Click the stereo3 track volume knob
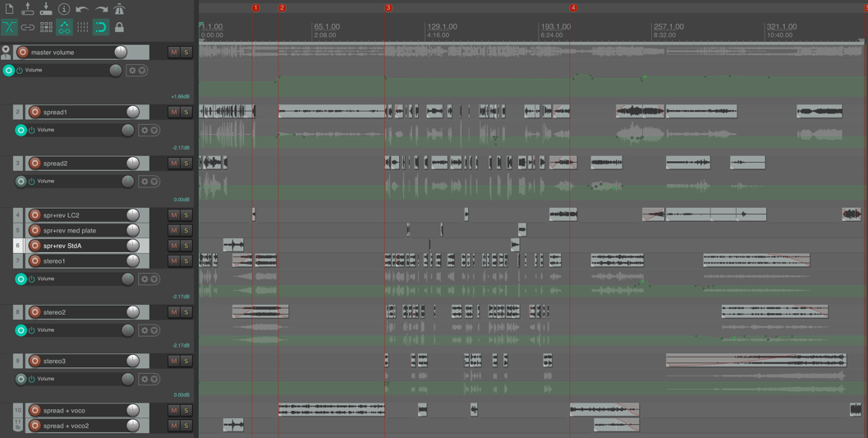Image resolution: width=868 pixels, height=438 pixels. click(x=133, y=361)
